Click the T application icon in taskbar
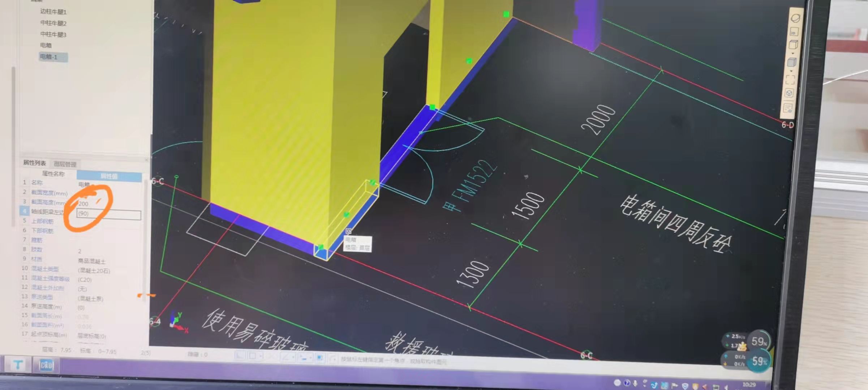Image resolution: width=868 pixels, height=390 pixels. coord(18,365)
